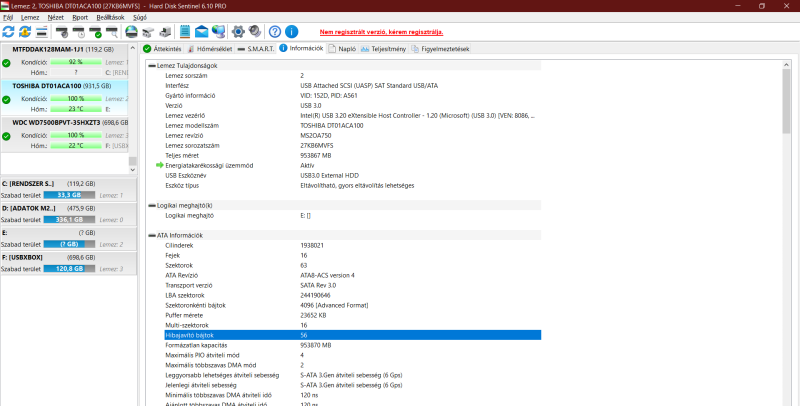Click disk list scroll up arrow
The image size is (800, 406).
click(x=133, y=48)
